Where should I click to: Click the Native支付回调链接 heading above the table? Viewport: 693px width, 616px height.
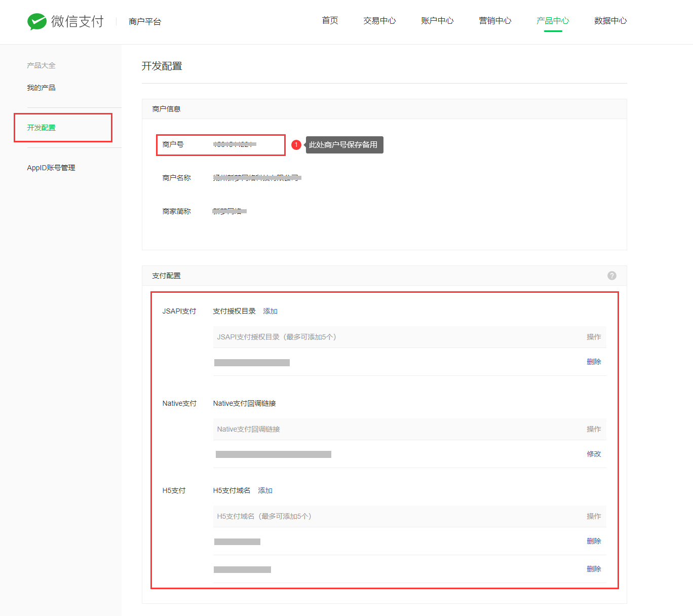point(244,403)
